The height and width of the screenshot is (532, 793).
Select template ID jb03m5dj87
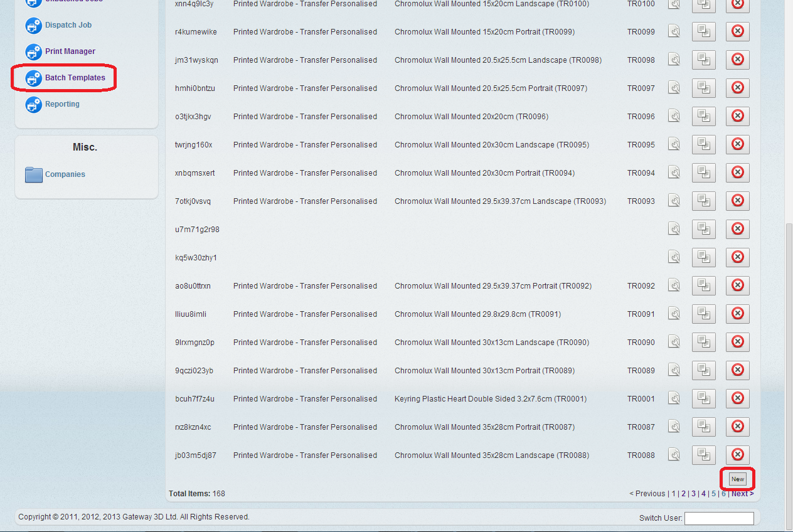[196, 455]
